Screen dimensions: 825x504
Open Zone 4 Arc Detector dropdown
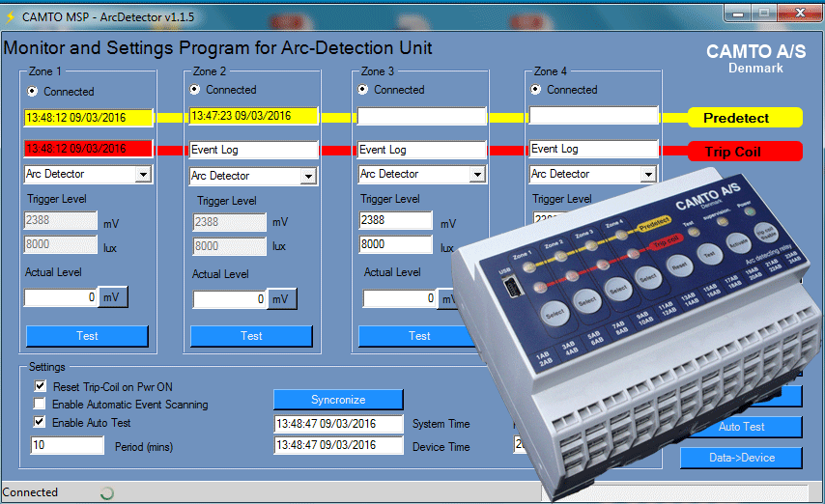[x=648, y=174]
